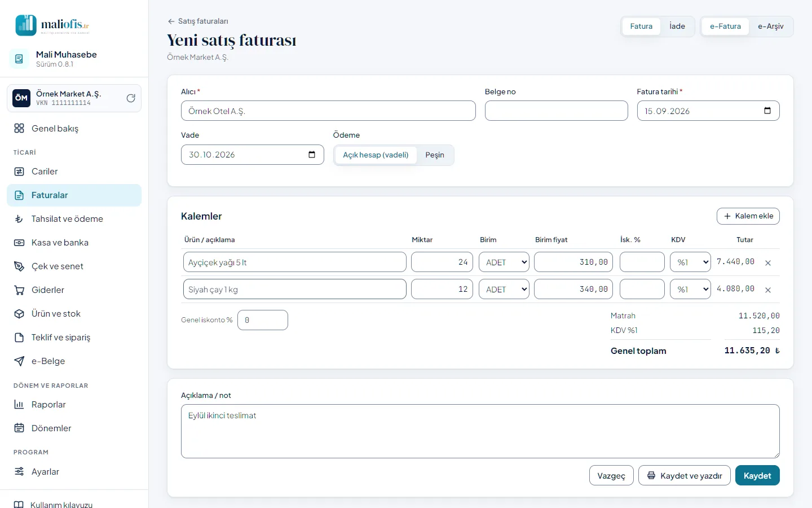Navigate to Çek ve senet
This screenshot has width=812, height=508.
[x=74, y=266]
